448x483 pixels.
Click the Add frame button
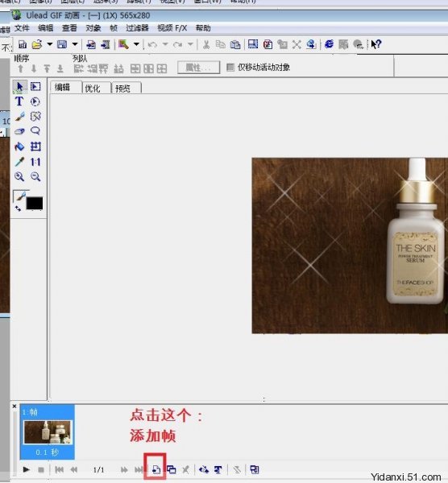pos(156,470)
